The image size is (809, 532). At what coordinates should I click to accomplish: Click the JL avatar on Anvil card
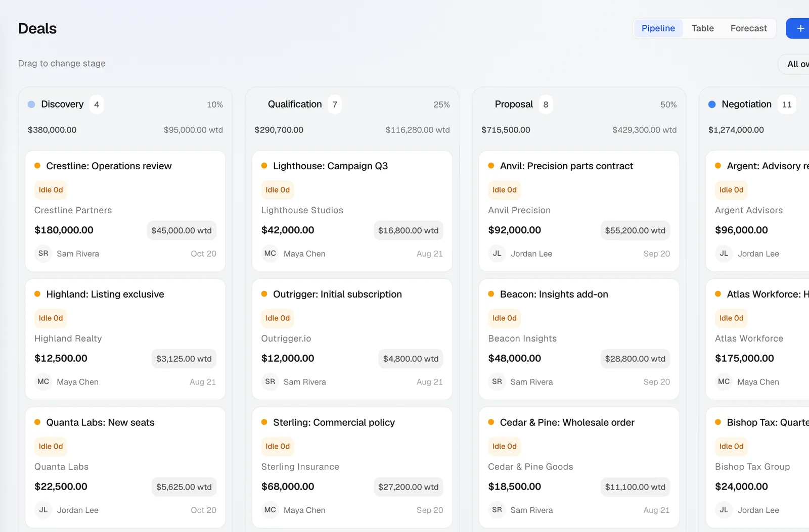pos(497,254)
